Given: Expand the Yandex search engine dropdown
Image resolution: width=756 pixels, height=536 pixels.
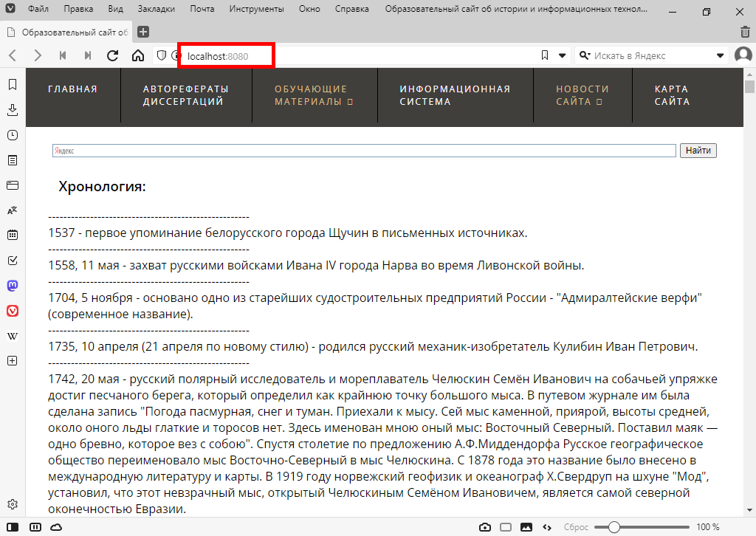Looking at the screenshot, I should pyautogui.click(x=721, y=55).
